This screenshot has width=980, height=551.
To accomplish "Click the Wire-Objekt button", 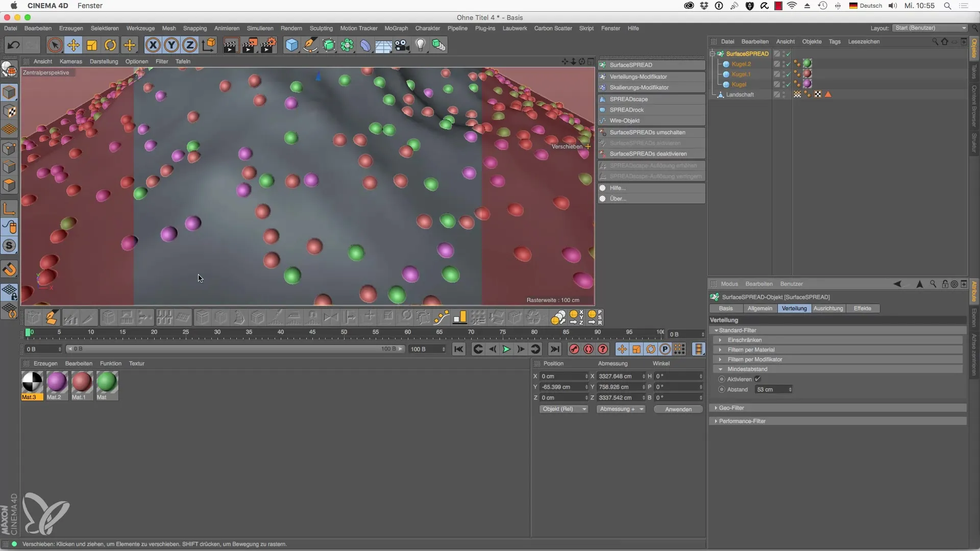I will pyautogui.click(x=651, y=120).
